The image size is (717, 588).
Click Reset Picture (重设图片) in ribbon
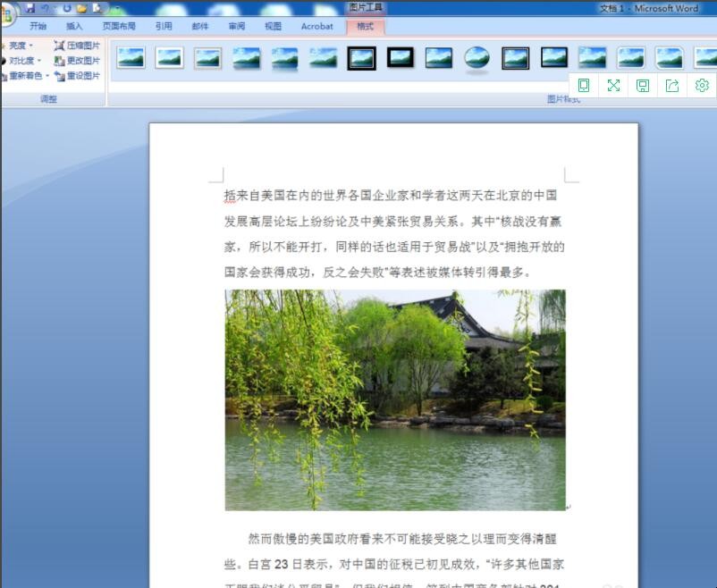point(77,76)
